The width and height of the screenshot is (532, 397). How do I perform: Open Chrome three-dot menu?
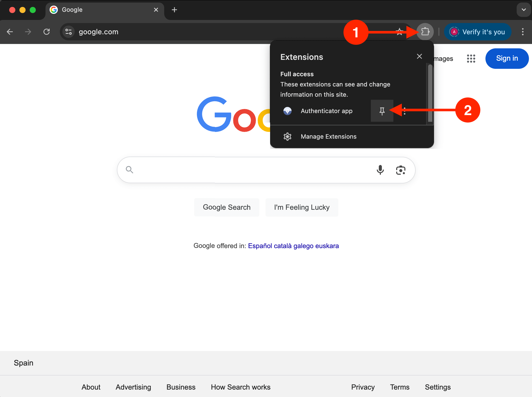(523, 32)
